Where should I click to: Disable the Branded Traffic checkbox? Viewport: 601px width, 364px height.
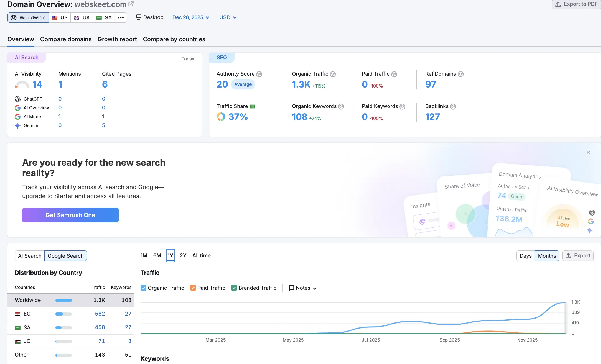234,288
